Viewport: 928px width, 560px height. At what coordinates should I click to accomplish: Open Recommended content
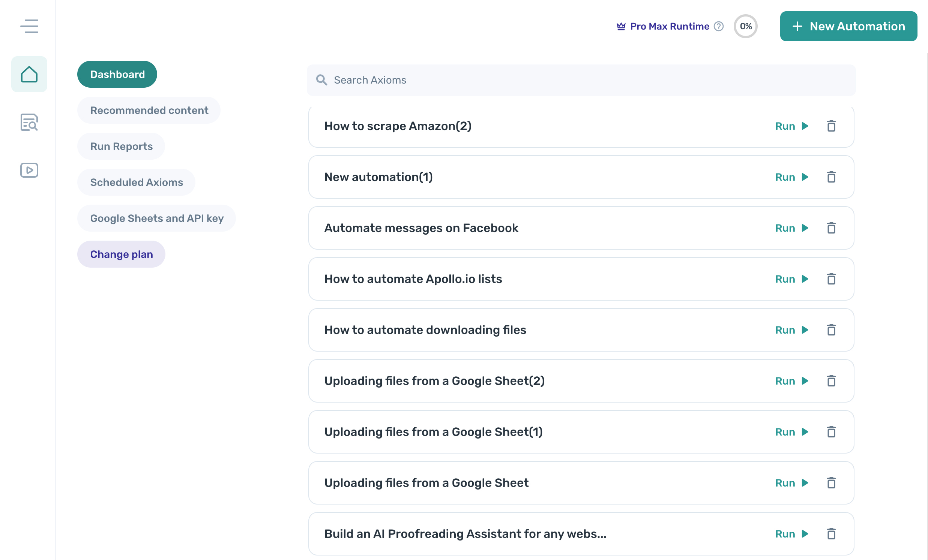(x=149, y=110)
